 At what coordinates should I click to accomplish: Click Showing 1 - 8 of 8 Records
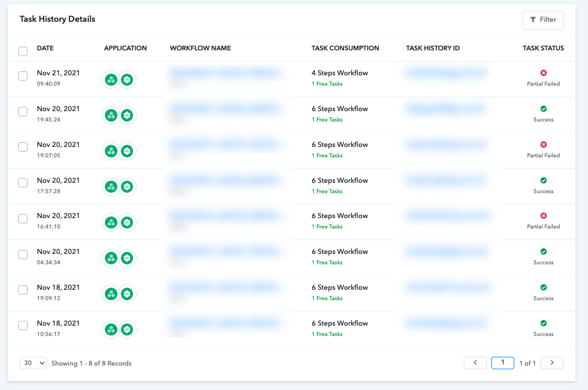coord(91,364)
